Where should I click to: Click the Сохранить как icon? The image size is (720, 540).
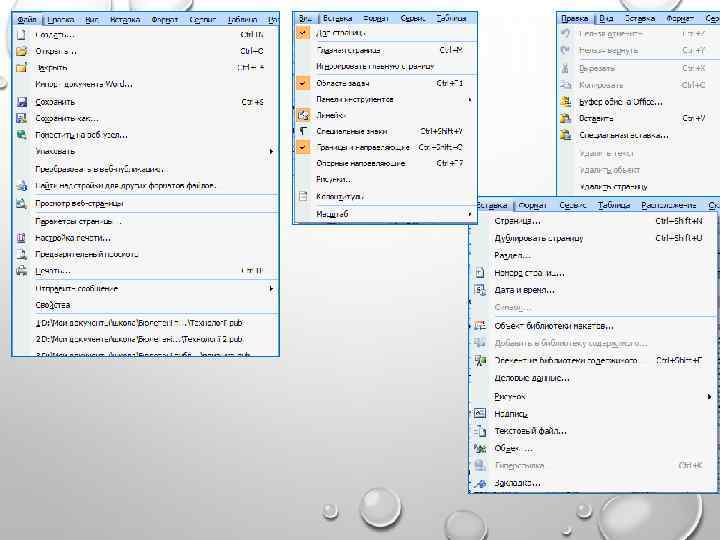(x=22, y=118)
